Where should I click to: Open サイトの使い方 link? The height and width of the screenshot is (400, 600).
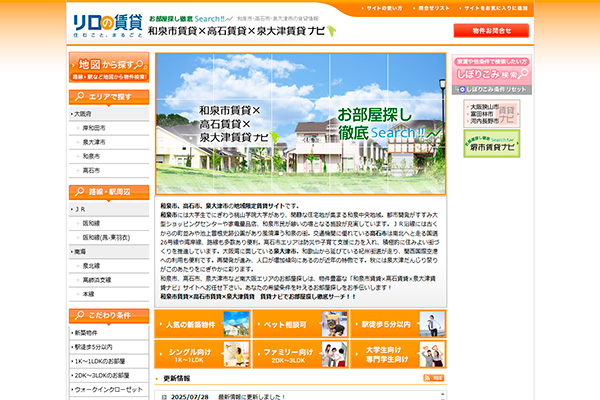[x=384, y=8]
